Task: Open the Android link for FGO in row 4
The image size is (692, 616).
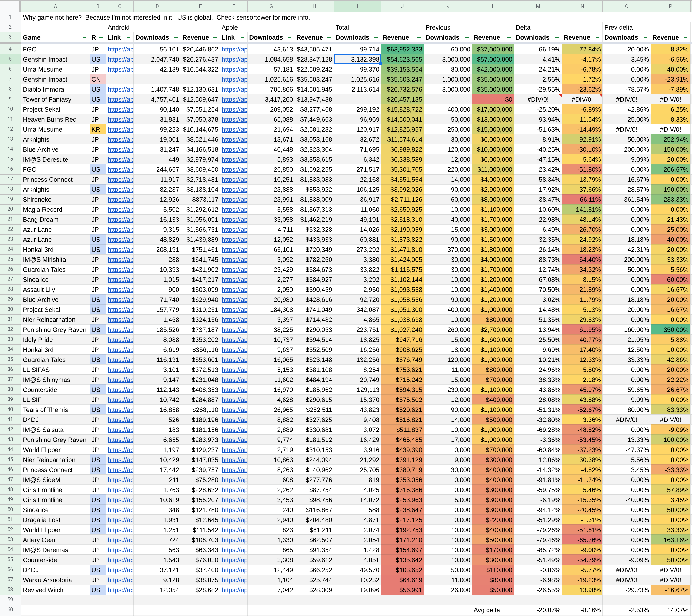Action: 120,49
